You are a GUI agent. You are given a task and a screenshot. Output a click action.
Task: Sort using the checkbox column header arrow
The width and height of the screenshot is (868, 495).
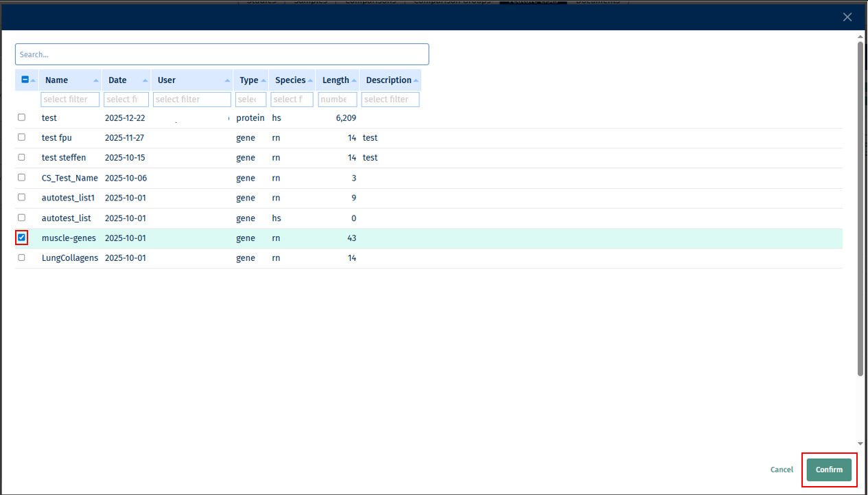(32, 80)
